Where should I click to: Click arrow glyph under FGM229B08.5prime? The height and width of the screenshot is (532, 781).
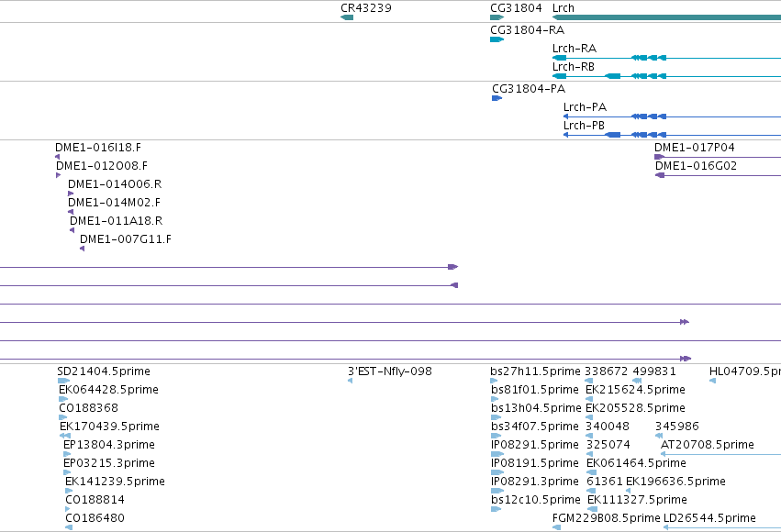point(557,527)
